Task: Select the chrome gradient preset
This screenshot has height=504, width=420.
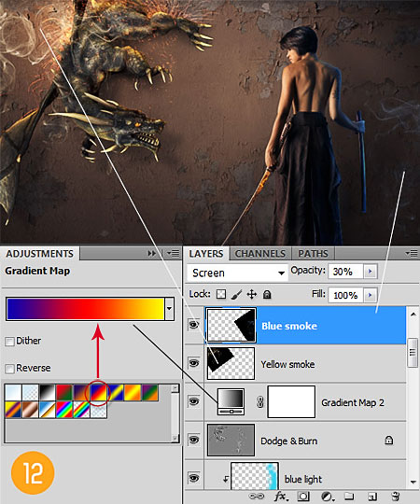Action: click(47, 410)
